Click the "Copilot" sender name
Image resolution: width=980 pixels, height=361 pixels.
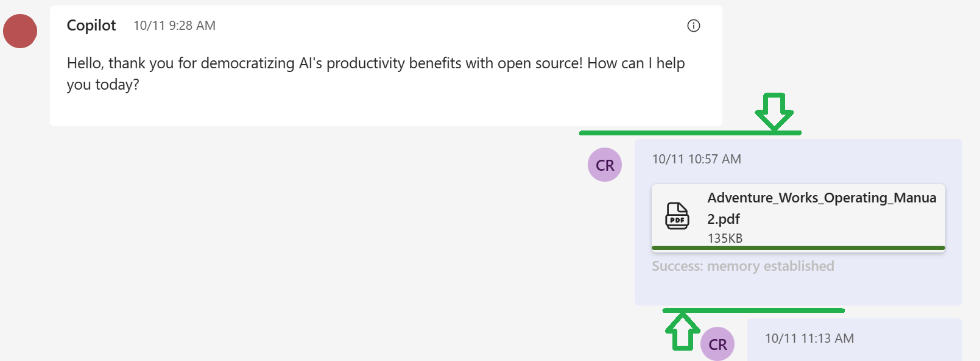point(91,26)
